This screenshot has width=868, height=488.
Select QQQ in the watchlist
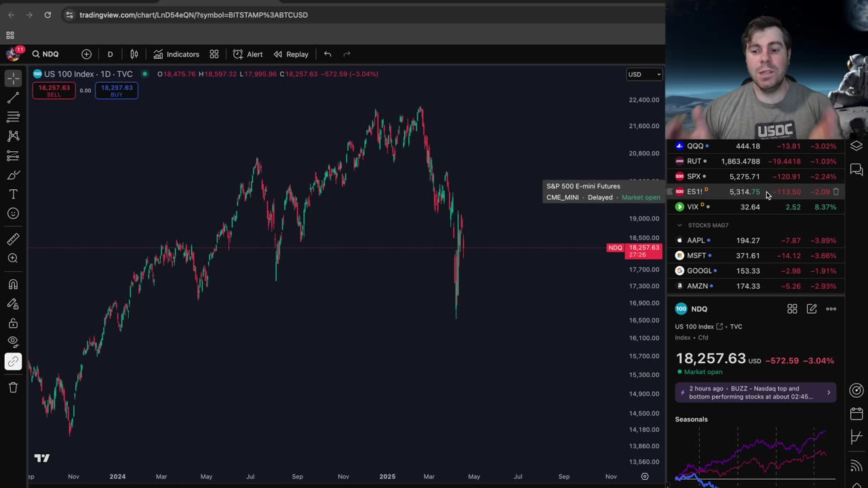[756, 146]
